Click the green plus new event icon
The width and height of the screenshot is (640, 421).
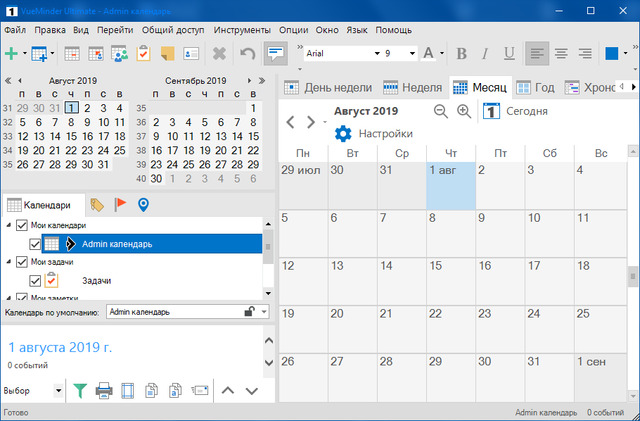click(x=11, y=53)
